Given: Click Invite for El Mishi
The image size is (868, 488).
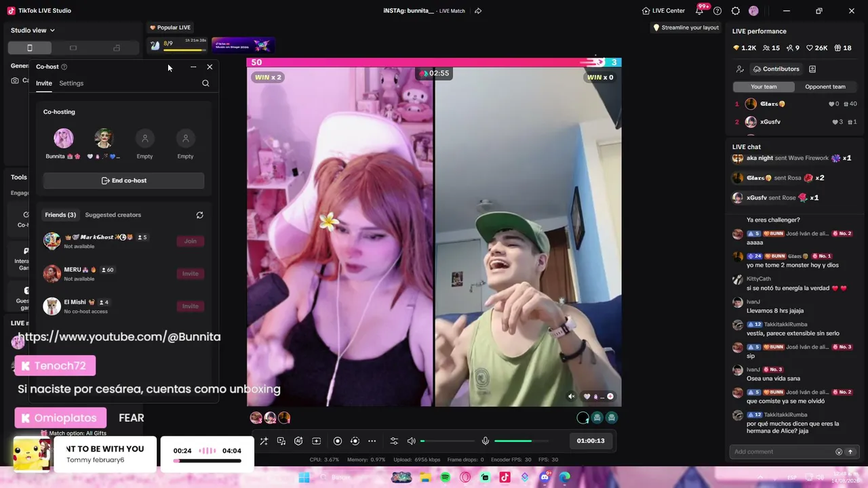Looking at the screenshot, I should point(191,306).
